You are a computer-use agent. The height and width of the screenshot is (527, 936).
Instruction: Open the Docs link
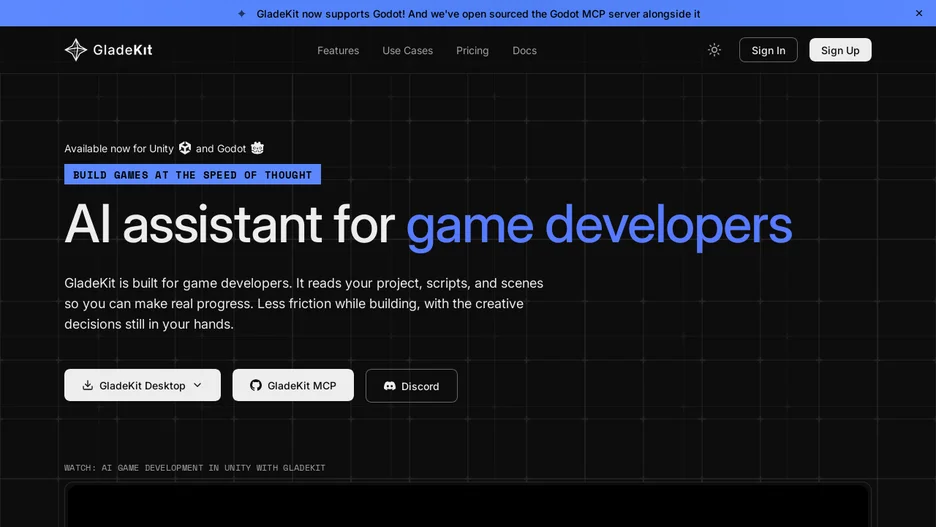point(524,51)
